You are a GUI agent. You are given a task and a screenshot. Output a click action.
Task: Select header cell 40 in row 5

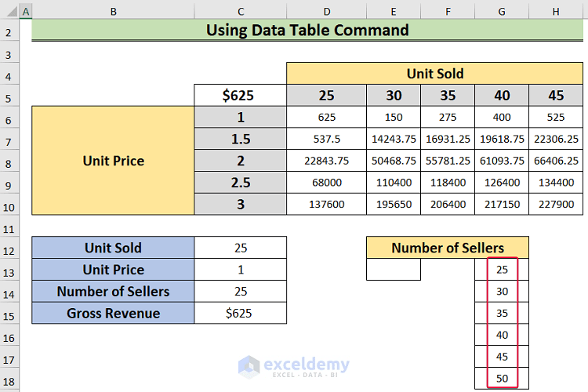(502, 96)
